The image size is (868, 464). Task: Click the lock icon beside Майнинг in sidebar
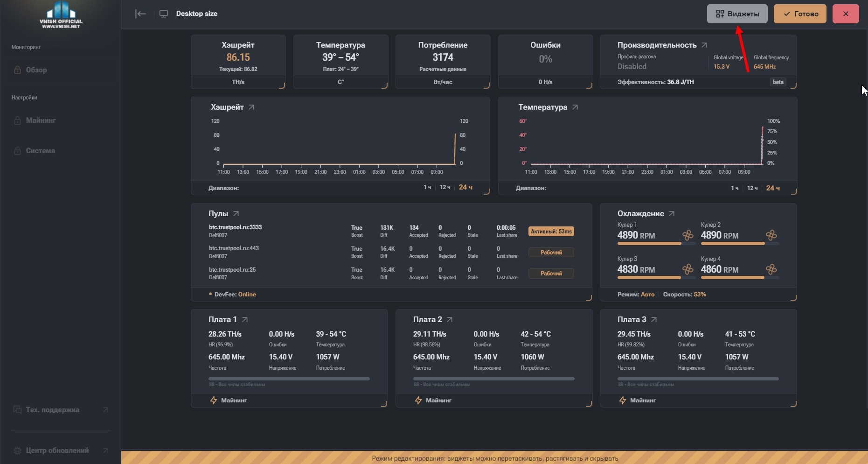point(17,120)
